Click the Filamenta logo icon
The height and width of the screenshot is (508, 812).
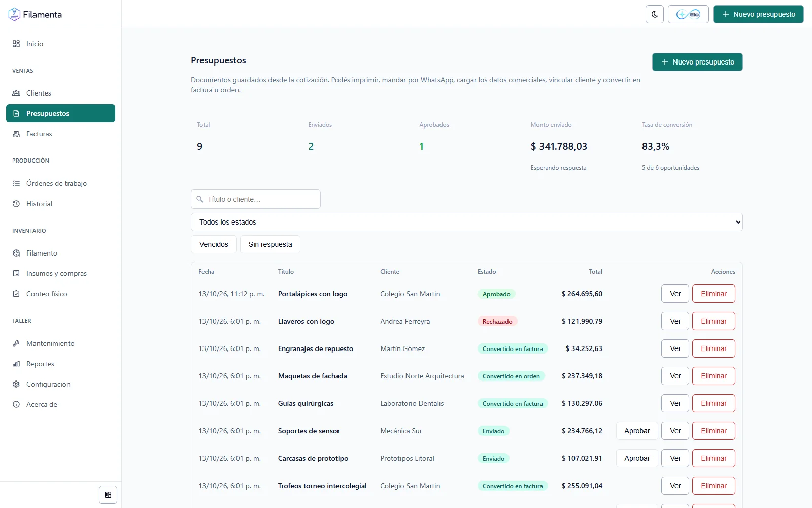pos(14,14)
